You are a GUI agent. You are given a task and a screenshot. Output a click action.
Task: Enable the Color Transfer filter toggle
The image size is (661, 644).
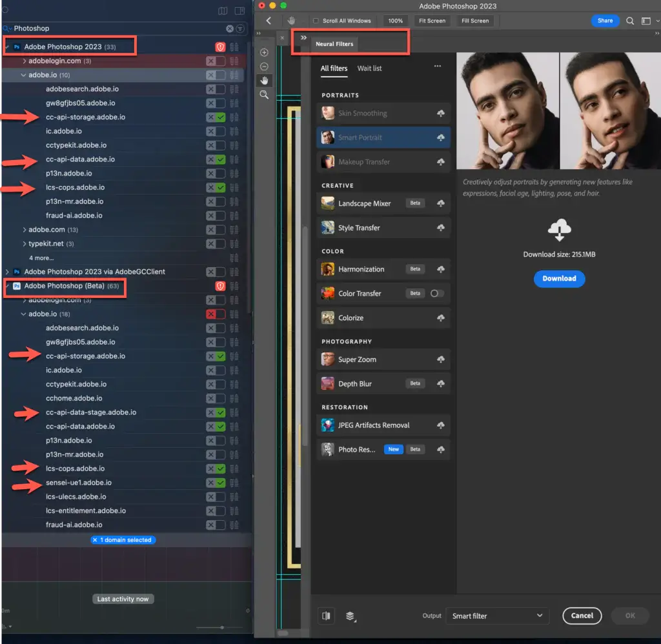437,294
